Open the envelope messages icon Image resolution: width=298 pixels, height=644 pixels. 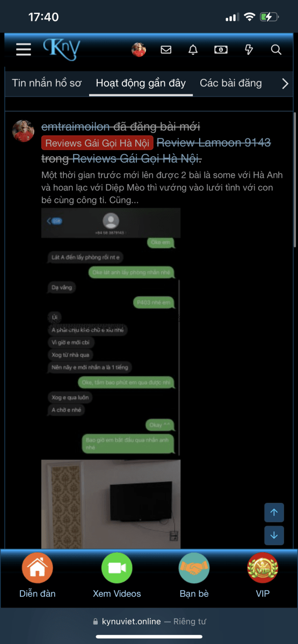tap(166, 49)
